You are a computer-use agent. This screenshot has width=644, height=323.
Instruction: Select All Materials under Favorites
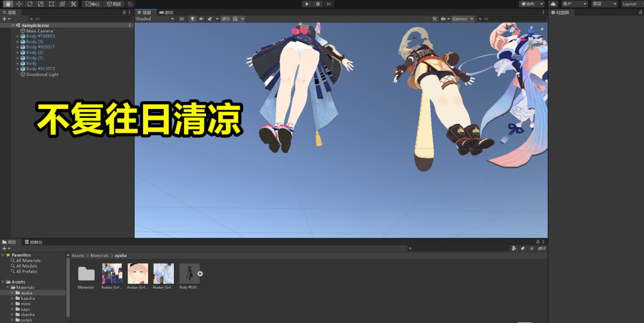28,260
